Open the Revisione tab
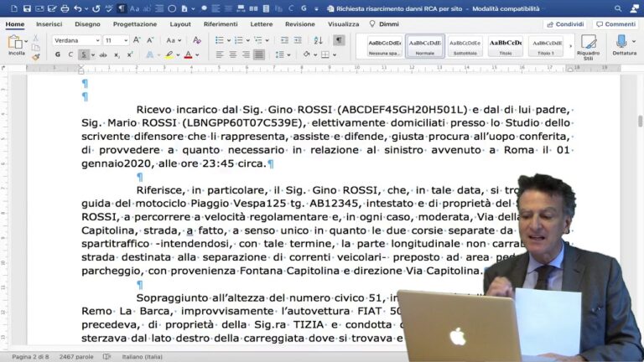 coord(300,24)
